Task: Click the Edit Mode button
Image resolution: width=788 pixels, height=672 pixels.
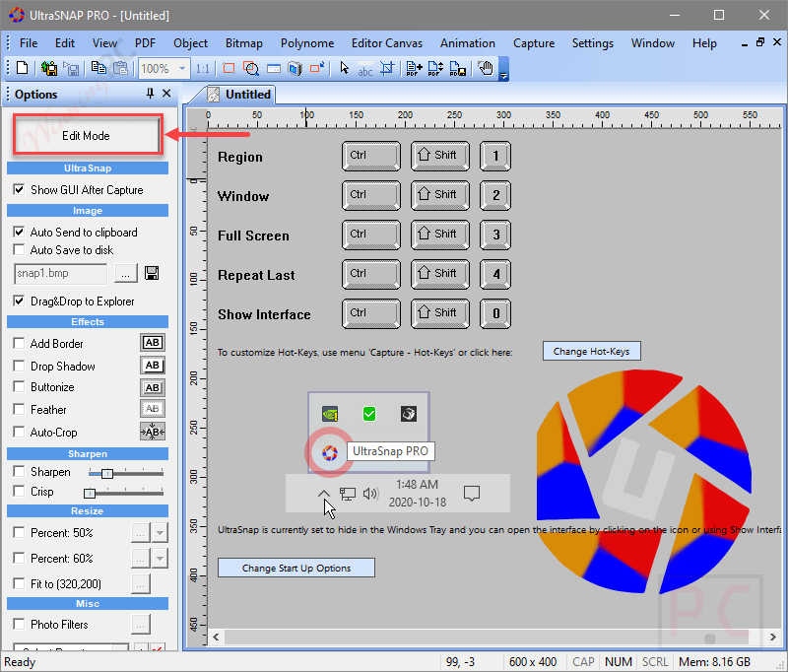Action: coord(87,135)
